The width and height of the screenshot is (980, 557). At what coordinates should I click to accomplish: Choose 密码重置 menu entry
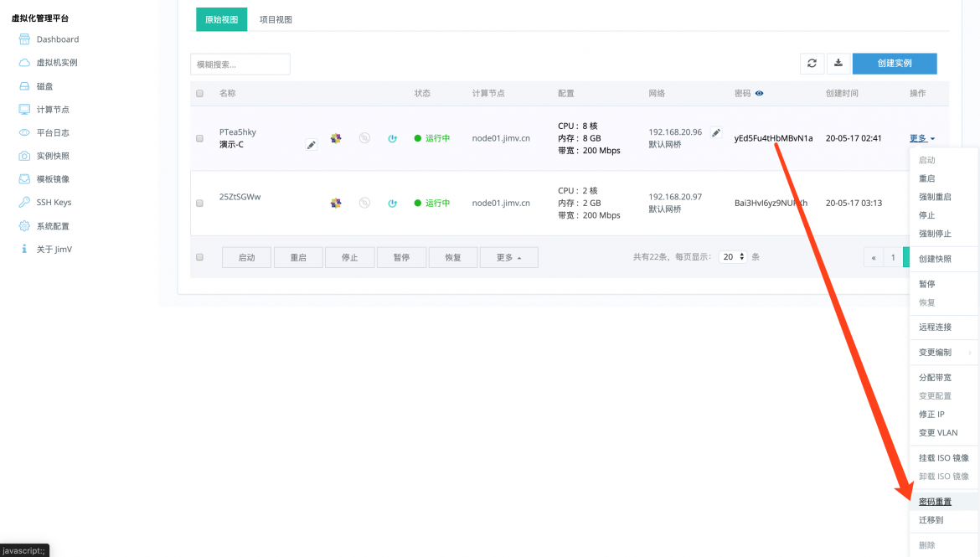(x=935, y=502)
